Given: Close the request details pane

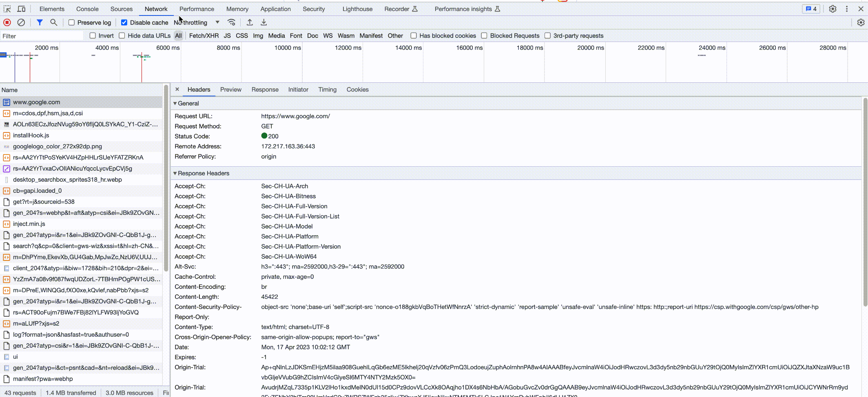Looking at the screenshot, I should click(177, 89).
